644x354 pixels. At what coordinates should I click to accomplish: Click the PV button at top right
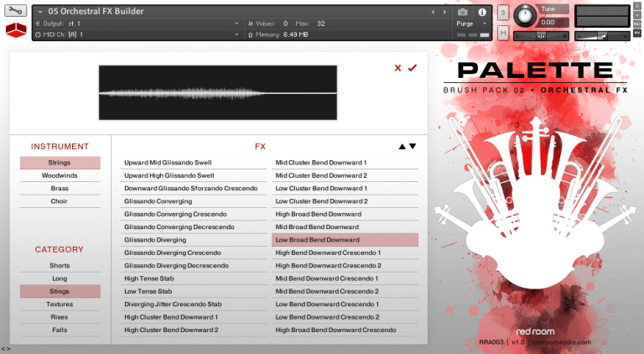point(637,33)
